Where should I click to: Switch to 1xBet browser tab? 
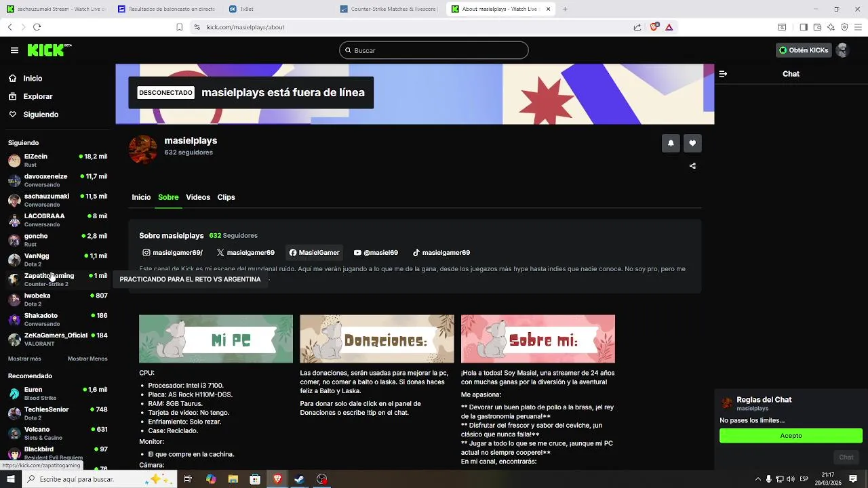pyautogui.click(x=278, y=9)
